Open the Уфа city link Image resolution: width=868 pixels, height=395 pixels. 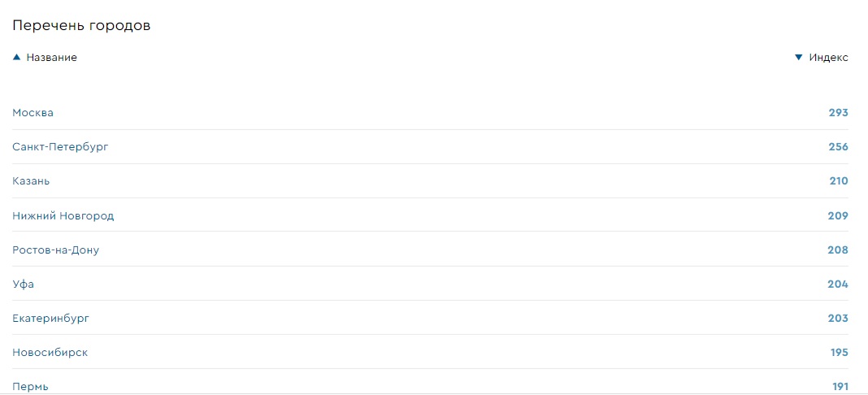(x=23, y=284)
